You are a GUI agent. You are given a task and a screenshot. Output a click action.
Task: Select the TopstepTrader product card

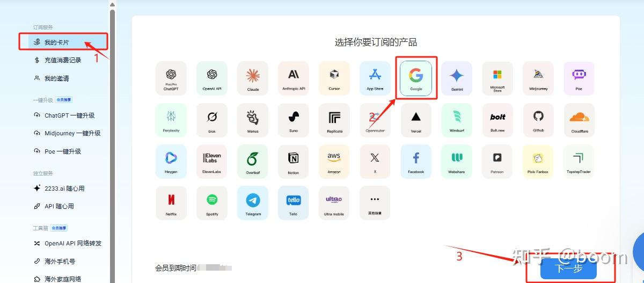pyautogui.click(x=579, y=162)
